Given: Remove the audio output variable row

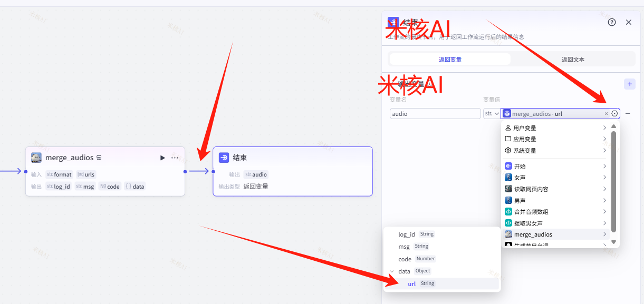Looking at the screenshot, I should point(628,113).
